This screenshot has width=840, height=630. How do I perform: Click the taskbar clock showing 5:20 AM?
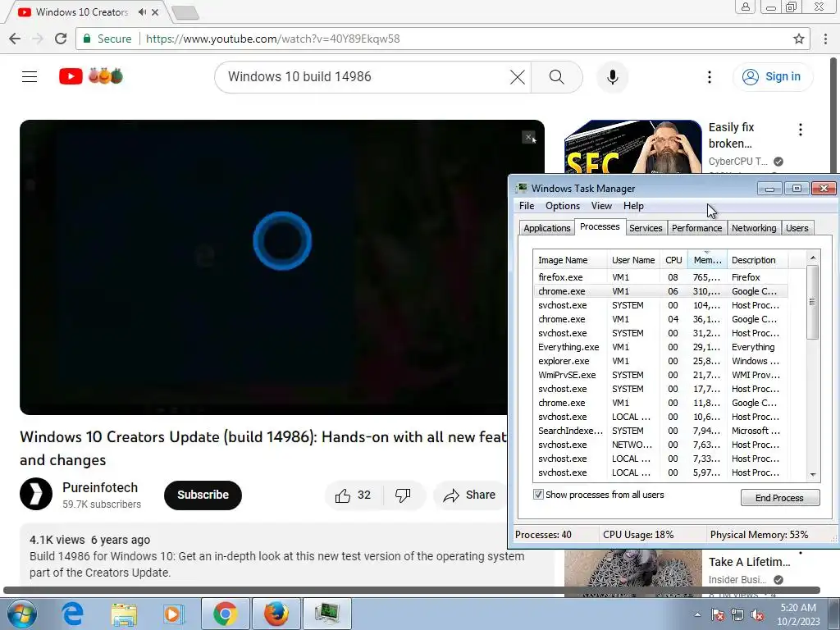point(798,614)
